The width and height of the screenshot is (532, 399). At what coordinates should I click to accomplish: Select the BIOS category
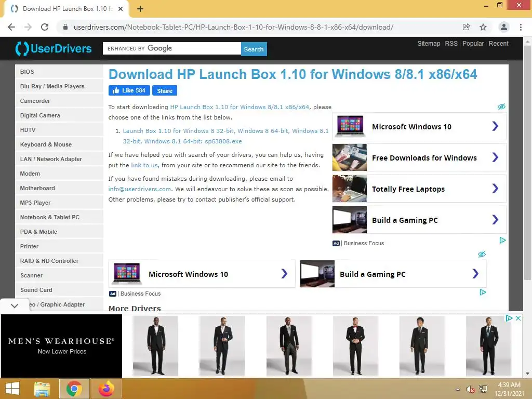pyautogui.click(x=59, y=72)
